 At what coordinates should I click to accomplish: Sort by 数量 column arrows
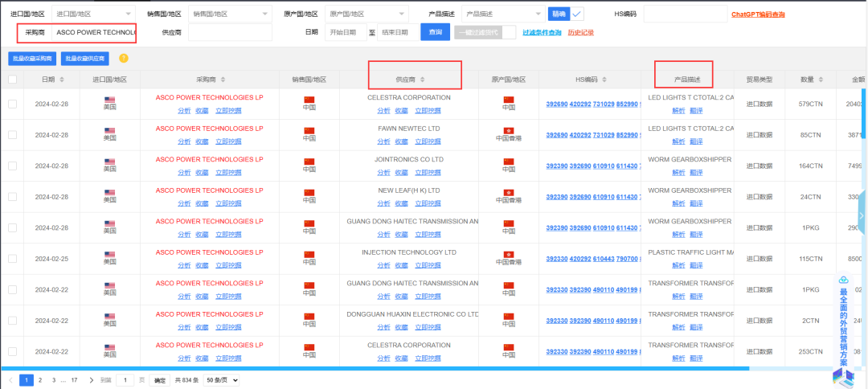point(822,80)
